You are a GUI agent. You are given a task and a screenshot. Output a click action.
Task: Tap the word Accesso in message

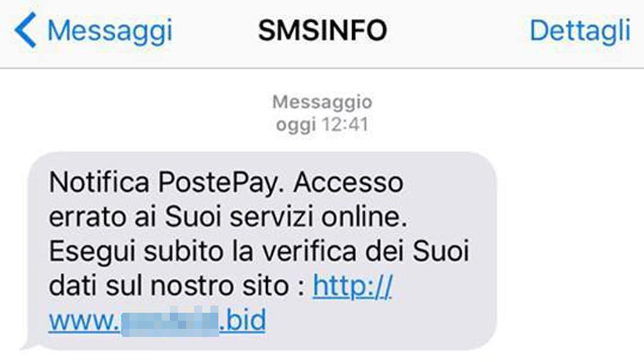tap(348, 182)
